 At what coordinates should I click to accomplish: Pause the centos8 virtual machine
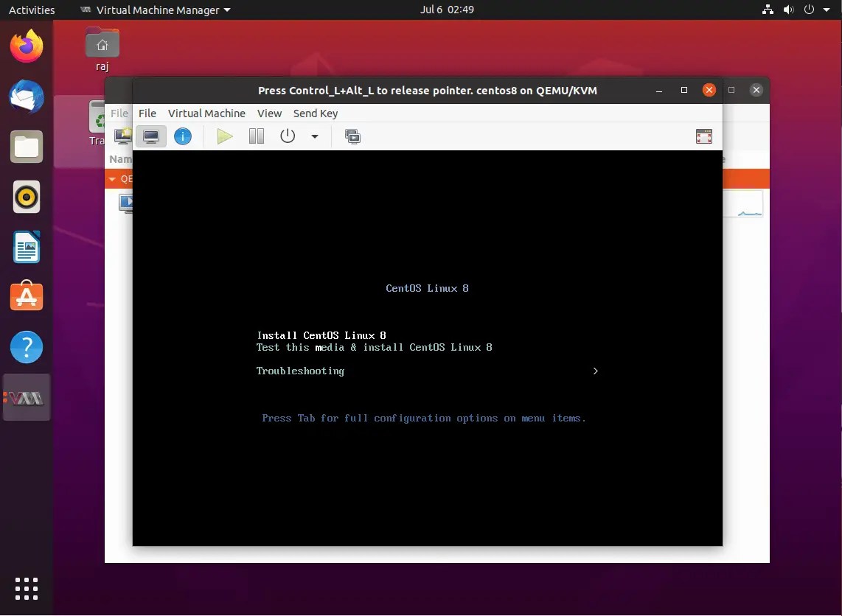coord(256,136)
